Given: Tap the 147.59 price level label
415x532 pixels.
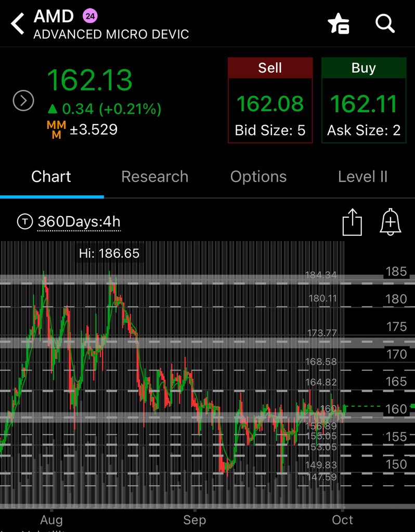Looking at the screenshot, I should click(x=322, y=477).
